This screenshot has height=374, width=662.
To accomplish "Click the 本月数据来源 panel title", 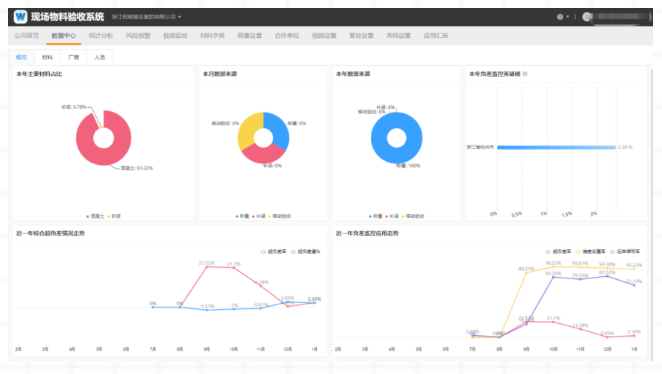I will pyautogui.click(x=220, y=74).
